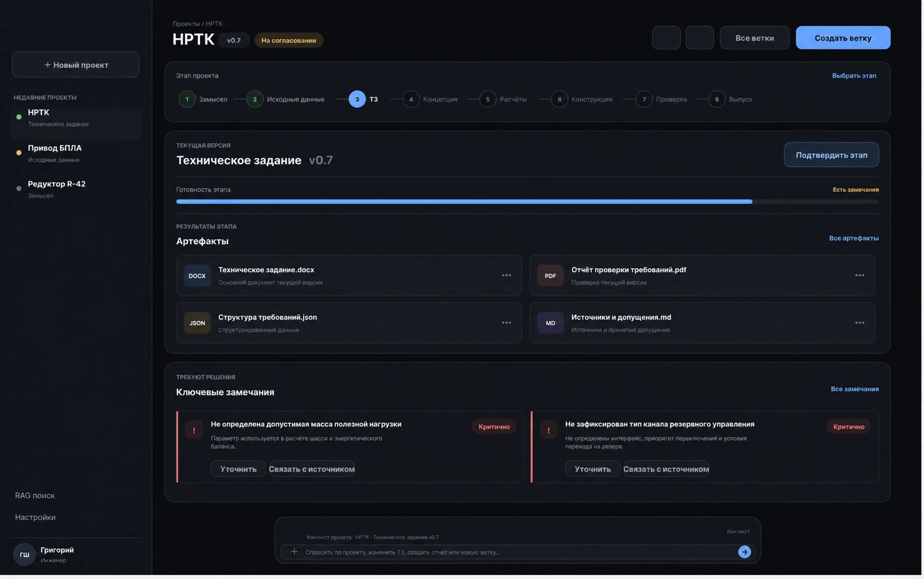Click the Есть замечания status label
Screen dimensions: 924x579
(x=856, y=190)
